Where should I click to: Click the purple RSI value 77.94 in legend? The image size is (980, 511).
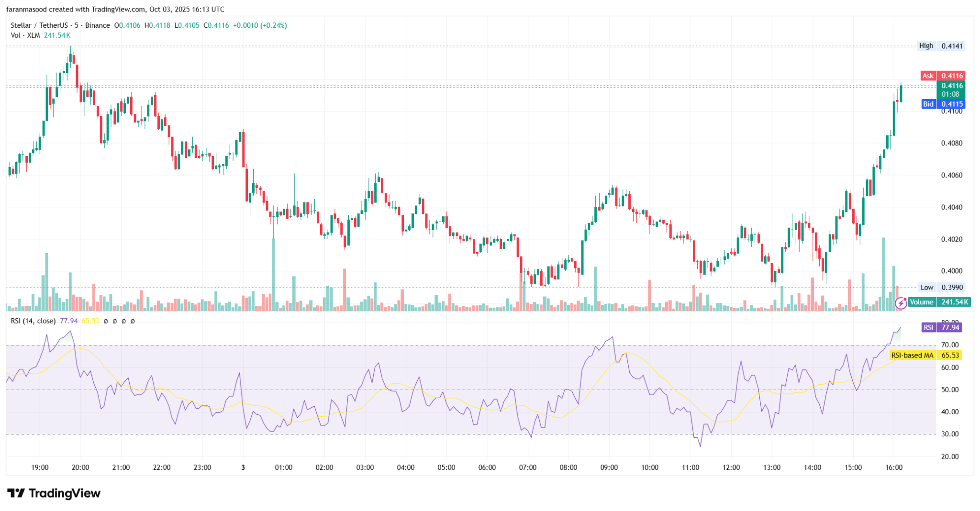(x=69, y=321)
